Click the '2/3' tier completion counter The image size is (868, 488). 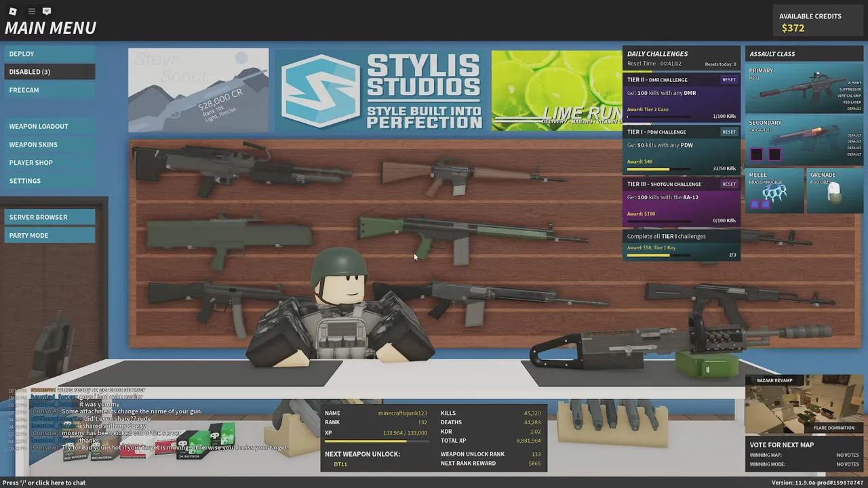[732, 256]
